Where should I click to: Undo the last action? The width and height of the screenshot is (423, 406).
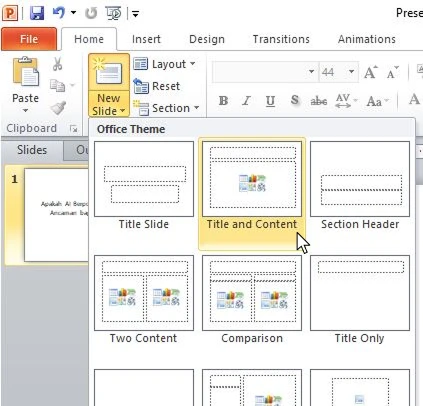59,13
